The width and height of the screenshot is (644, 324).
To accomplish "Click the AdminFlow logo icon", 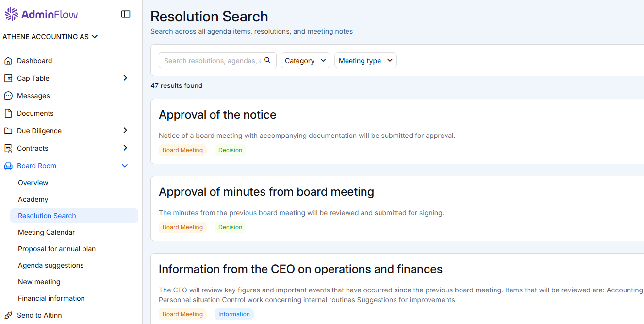I will tap(11, 14).
